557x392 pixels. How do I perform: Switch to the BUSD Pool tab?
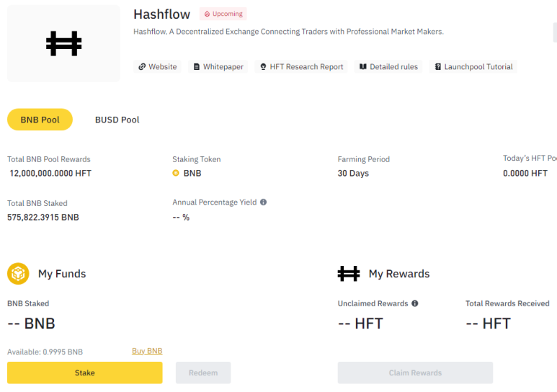pos(117,120)
